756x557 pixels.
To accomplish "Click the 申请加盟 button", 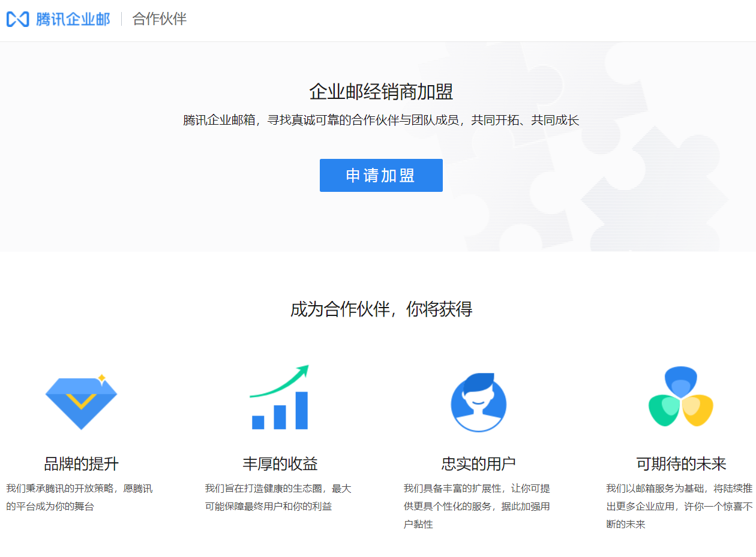I will click(x=381, y=176).
